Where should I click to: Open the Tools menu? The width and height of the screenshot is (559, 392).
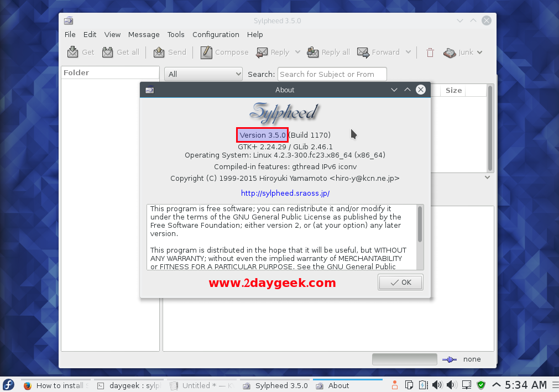(x=176, y=35)
